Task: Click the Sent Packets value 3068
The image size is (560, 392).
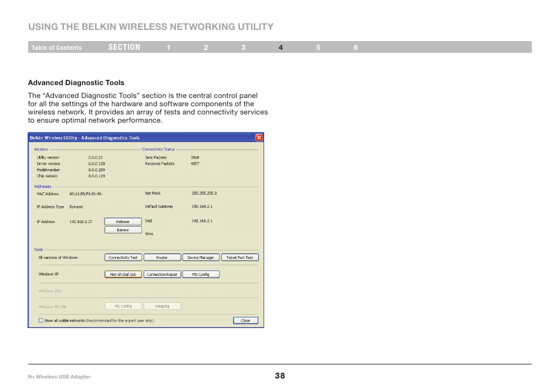Action: pyautogui.click(x=195, y=157)
